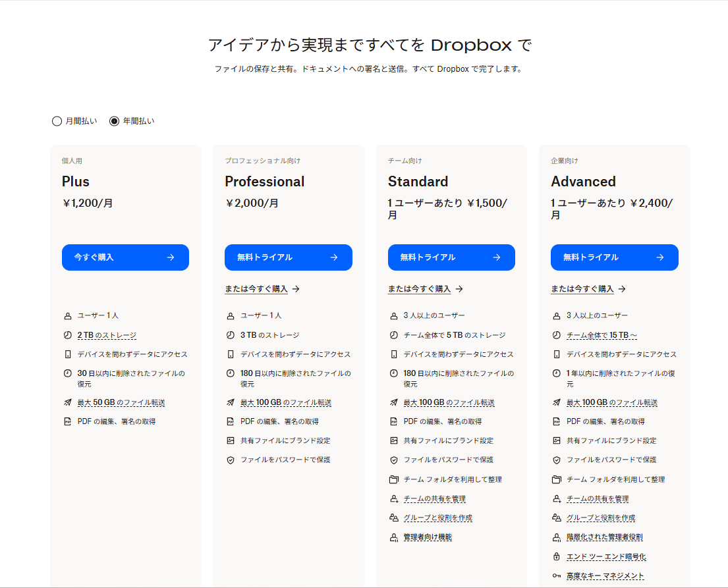
Task: Click 最大 50 GB のファイル転送 in Plus
Action: (121, 402)
